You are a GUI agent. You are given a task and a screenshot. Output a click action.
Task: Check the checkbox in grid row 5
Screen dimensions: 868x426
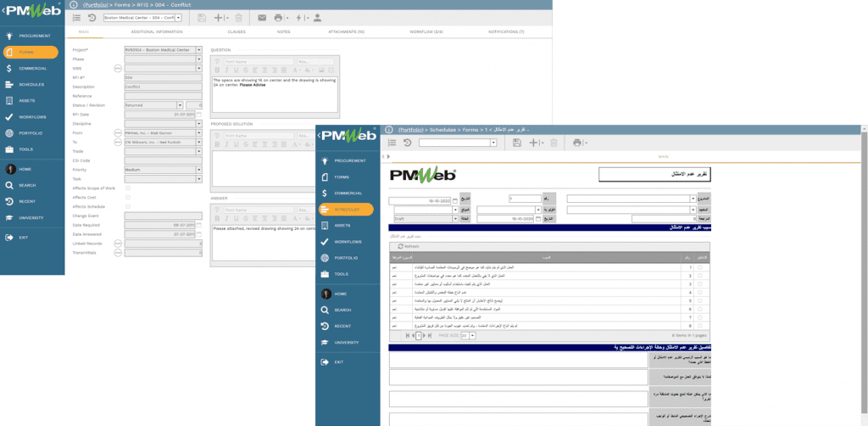click(699, 300)
